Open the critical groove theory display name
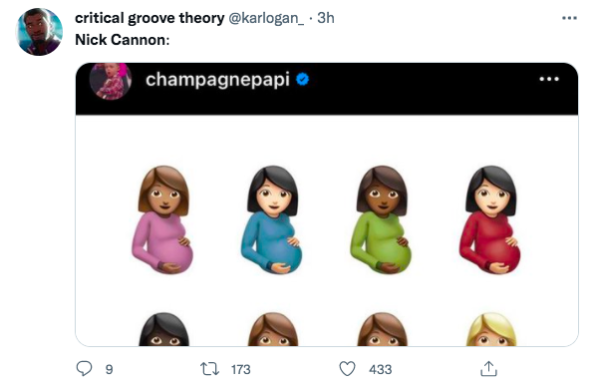This screenshot has width=595, height=391. click(x=150, y=18)
